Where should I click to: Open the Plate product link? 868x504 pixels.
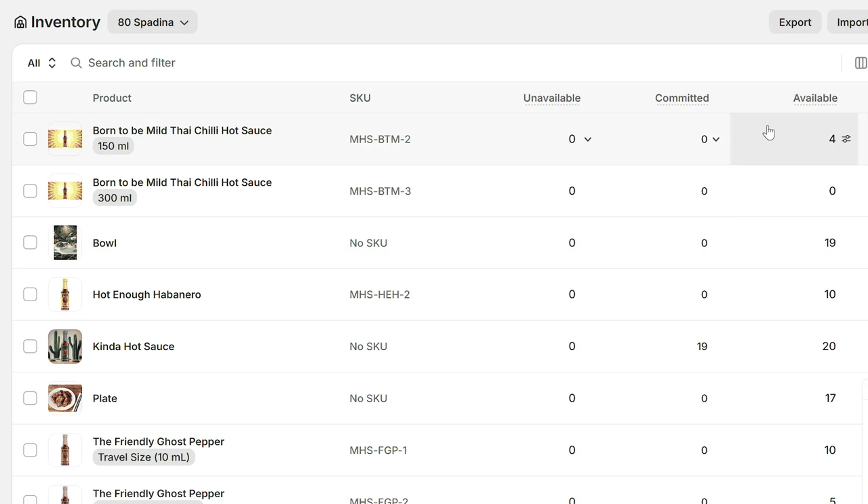pos(105,398)
